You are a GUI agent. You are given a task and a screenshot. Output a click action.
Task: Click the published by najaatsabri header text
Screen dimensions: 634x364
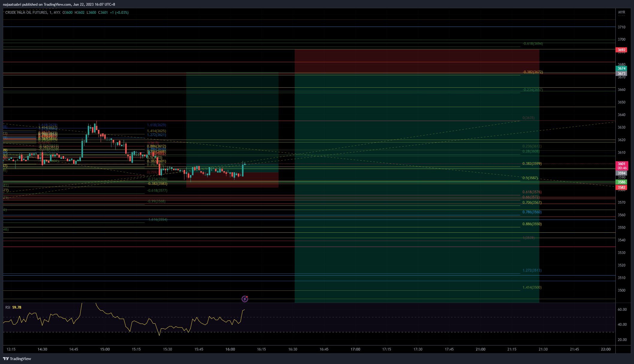tap(59, 4)
